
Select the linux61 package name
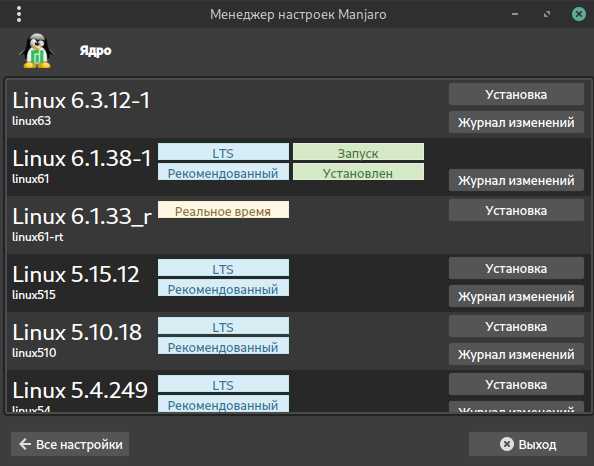click(x=31, y=179)
